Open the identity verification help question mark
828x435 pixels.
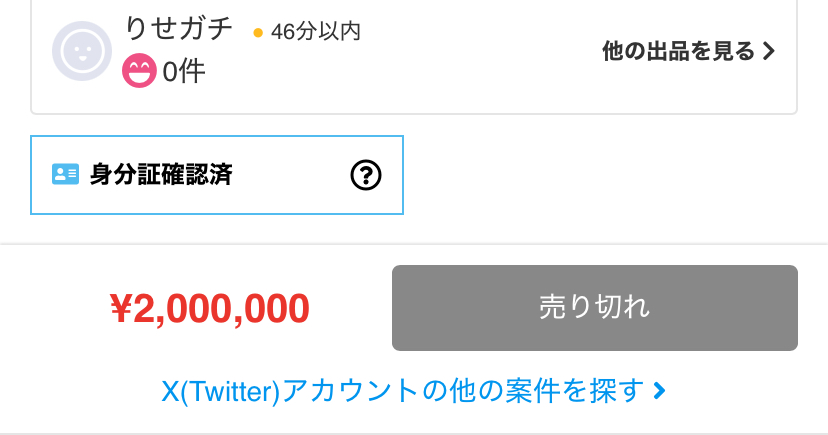click(367, 175)
